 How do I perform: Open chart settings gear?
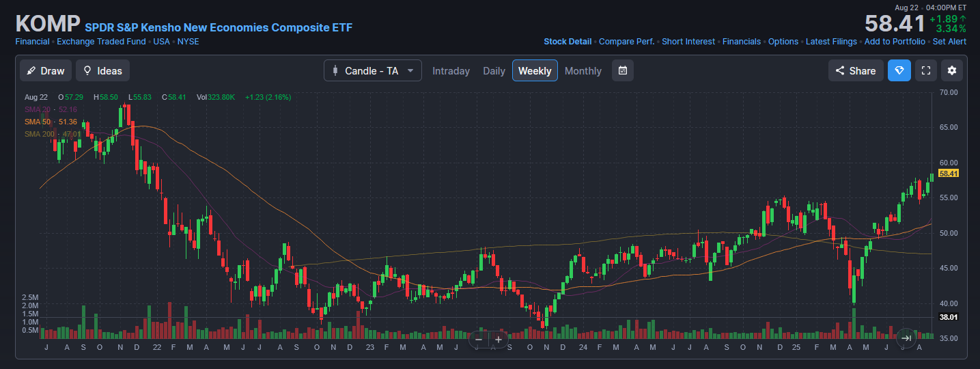[952, 70]
